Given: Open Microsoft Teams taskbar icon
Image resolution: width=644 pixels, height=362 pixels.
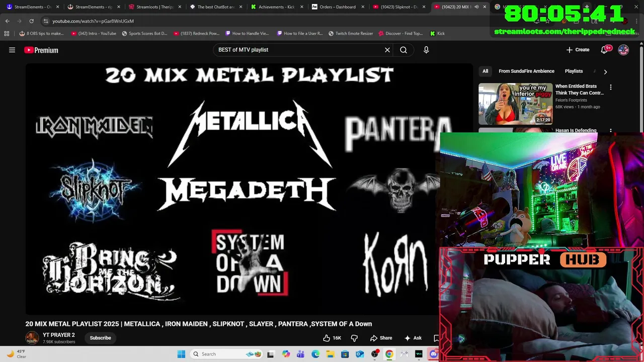Looking at the screenshot, I should pos(300,354).
